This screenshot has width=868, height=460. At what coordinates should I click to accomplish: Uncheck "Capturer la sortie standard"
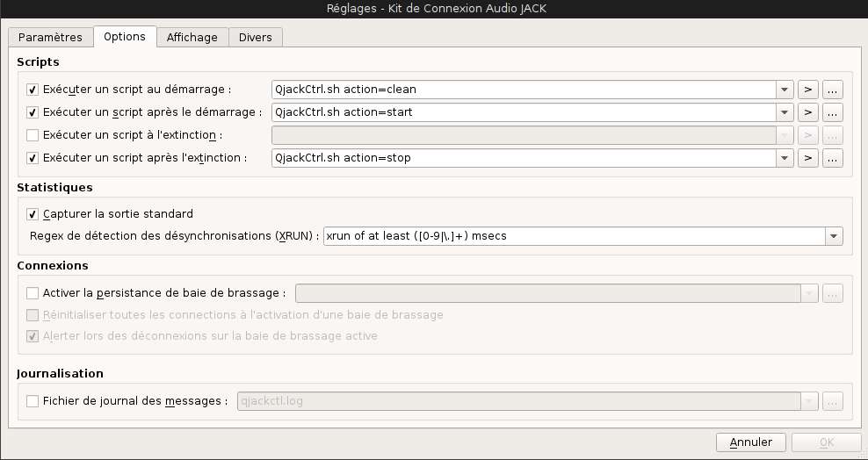point(33,214)
